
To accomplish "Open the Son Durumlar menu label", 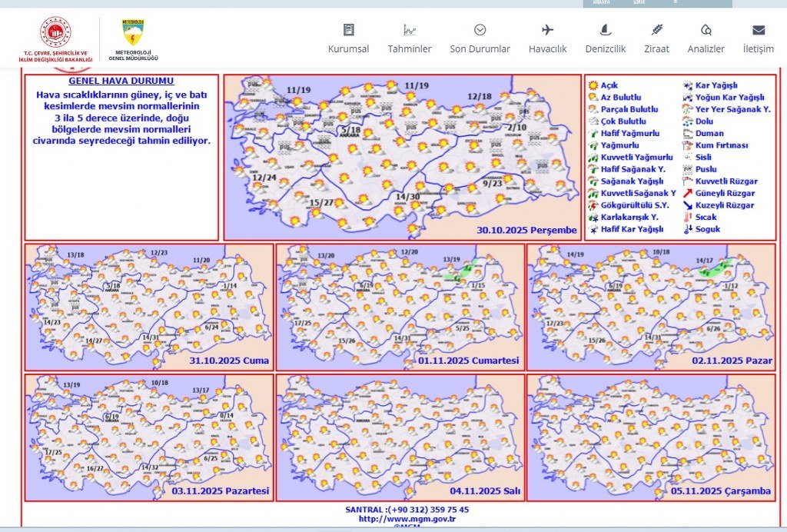I will coord(480,49).
